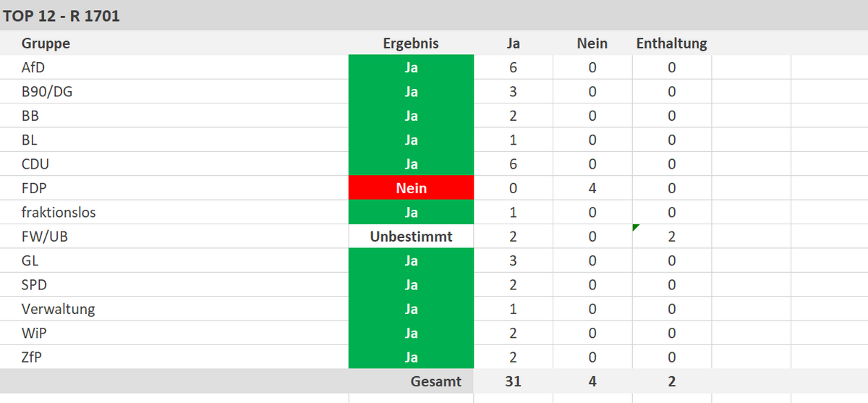Image resolution: width=868 pixels, height=403 pixels.
Task: Select the green ZfP Ja result cell
Action: coord(411,357)
